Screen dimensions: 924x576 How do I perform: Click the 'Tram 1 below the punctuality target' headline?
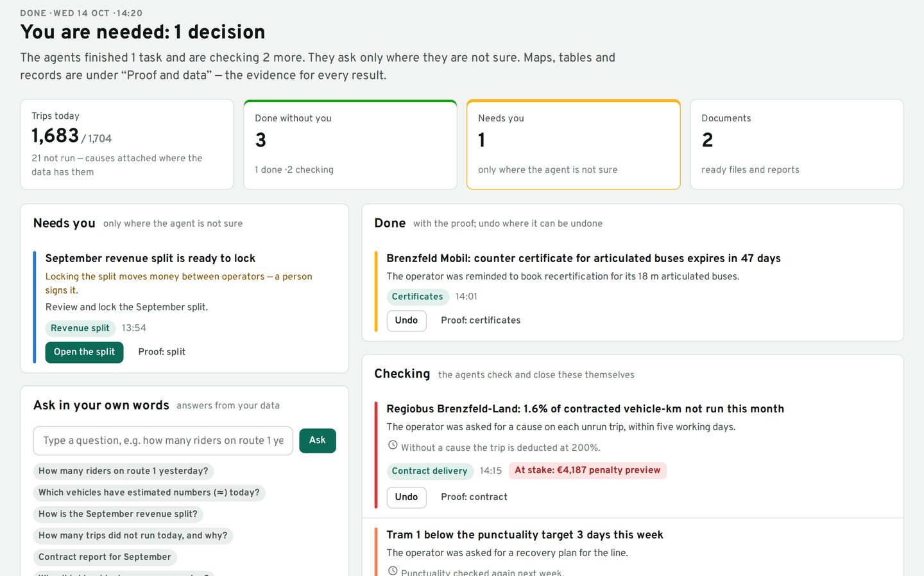(x=525, y=535)
